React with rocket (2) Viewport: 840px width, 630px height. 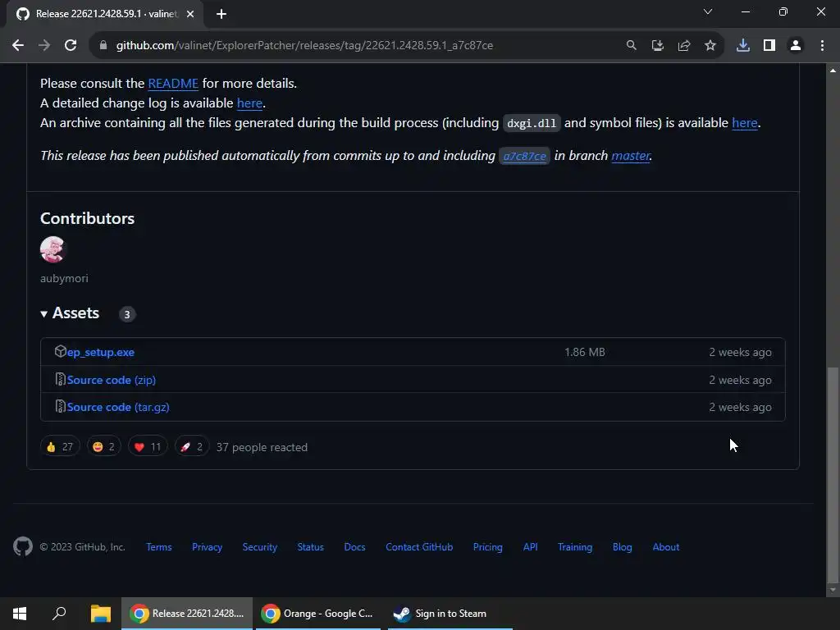click(x=192, y=447)
